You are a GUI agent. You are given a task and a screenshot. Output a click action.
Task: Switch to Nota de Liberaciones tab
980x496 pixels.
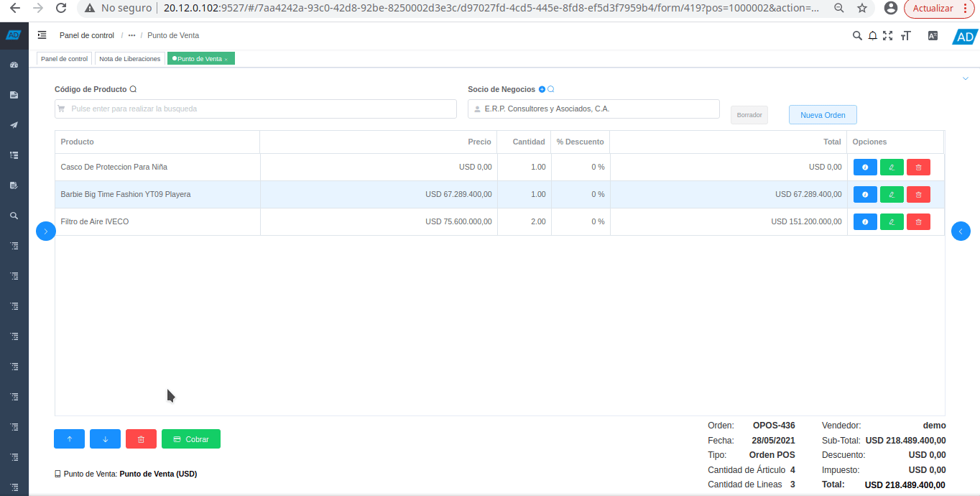click(130, 59)
